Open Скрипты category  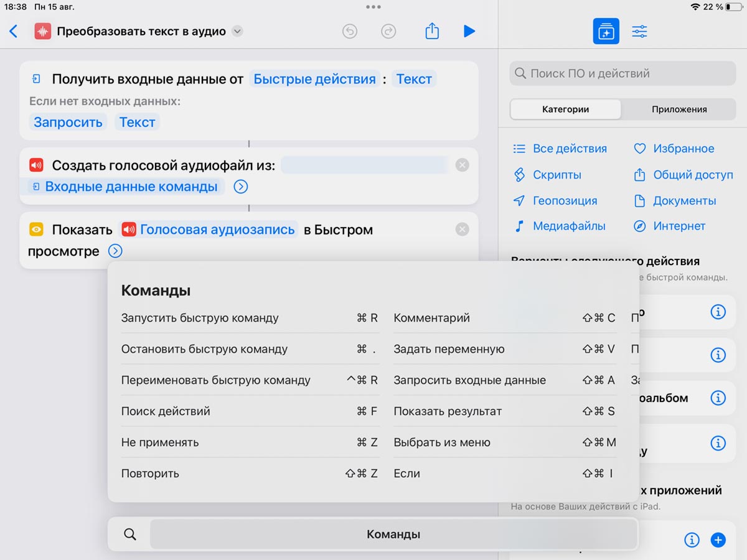pos(547,175)
